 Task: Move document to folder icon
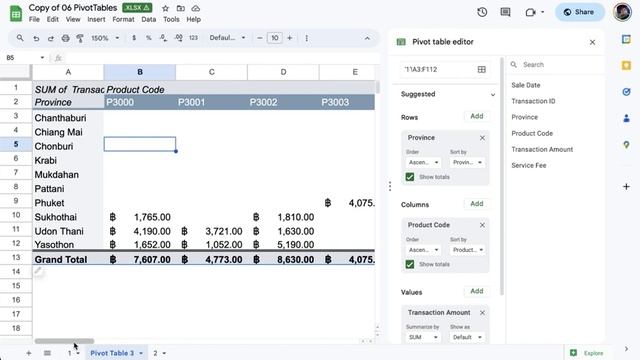point(180,8)
